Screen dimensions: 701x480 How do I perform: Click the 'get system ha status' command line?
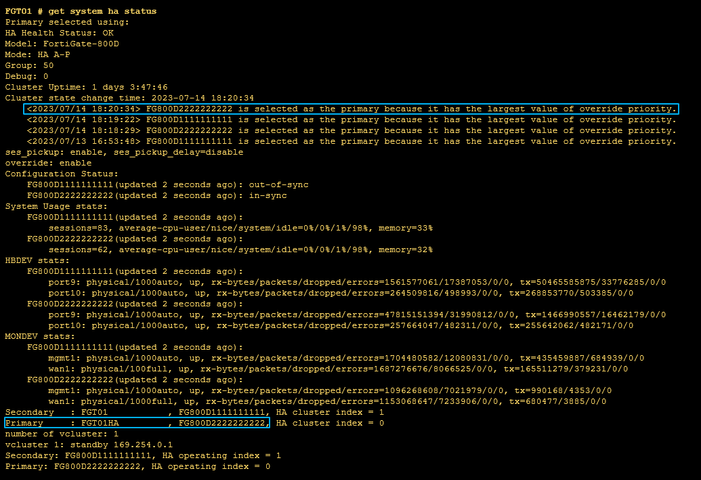tap(80, 11)
